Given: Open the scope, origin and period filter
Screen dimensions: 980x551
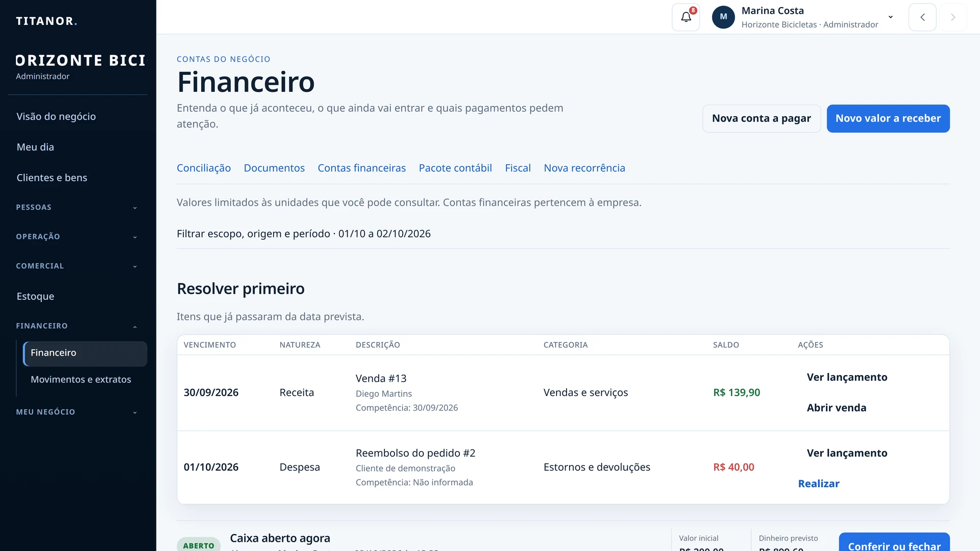Looking at the screenshot, I should (304, 234).
